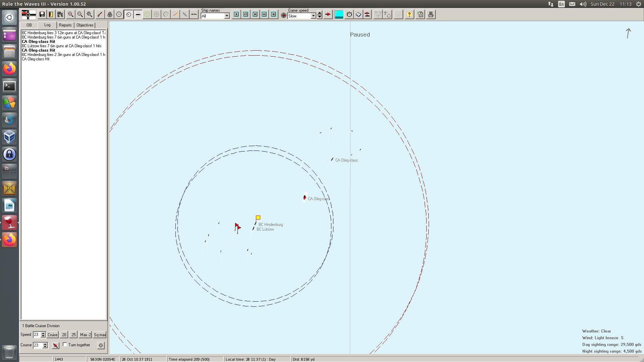Enable the Turn together checkbox
Screen dimensions: 644x362
[x=65, y=345]
